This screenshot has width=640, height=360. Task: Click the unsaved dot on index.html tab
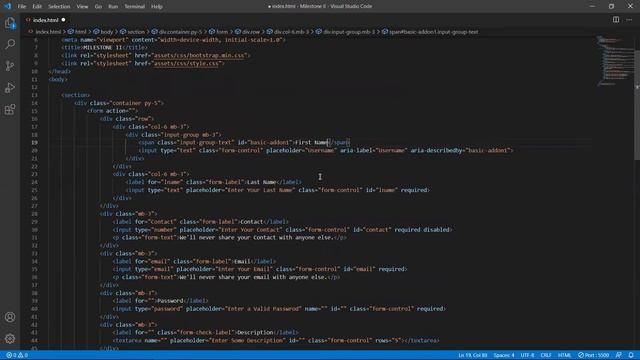point(63,20)
